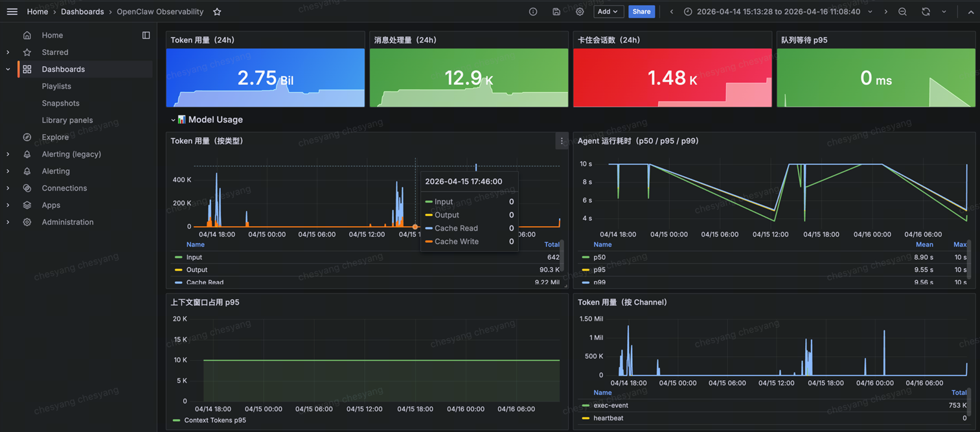980x432 pixels.
Task: Toggle p50 series in Agent legend
Action: click(600, 257)
